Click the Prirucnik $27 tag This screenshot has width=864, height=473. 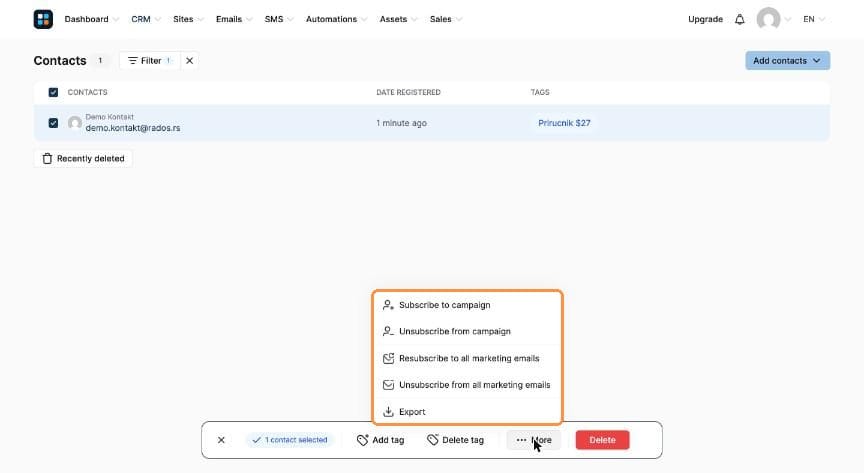[x=564, y=123]
